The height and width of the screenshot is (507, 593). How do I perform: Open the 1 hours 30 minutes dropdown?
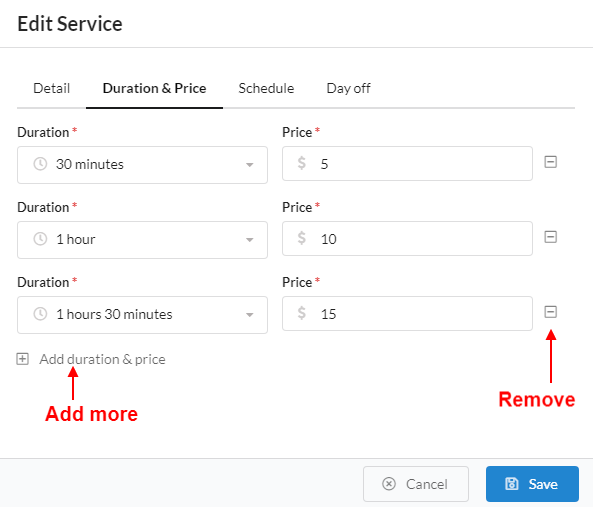[142, 315]
